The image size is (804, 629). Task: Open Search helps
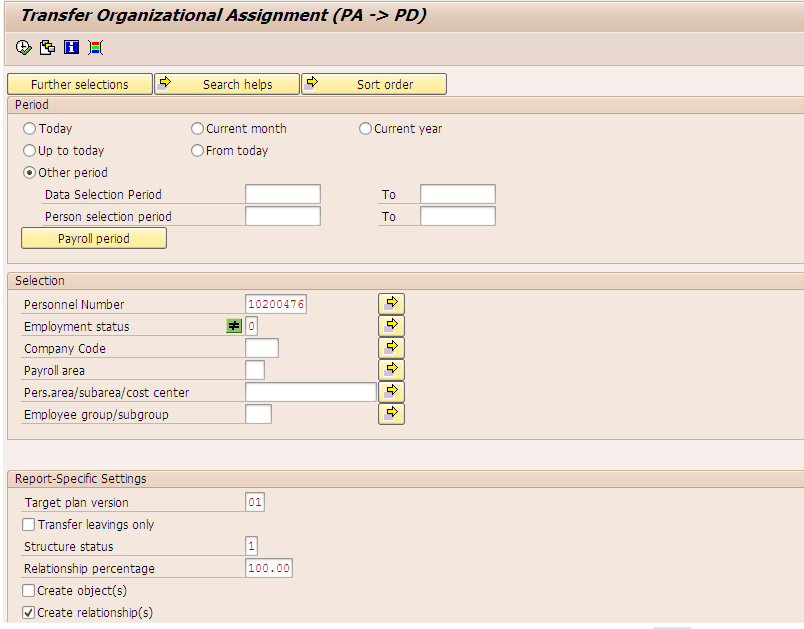[227, 84]
